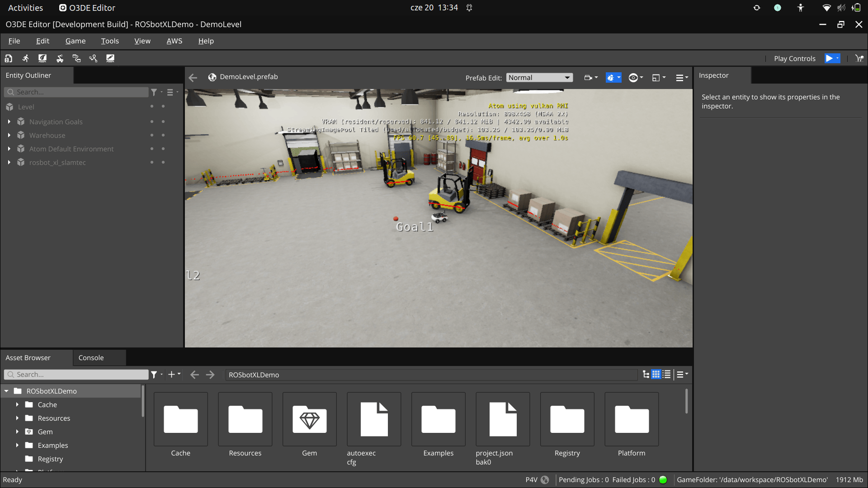The image size is (868, 488).
Task: Switch to the Console tab
Action: pyautogui.click(x=91, y=358)
